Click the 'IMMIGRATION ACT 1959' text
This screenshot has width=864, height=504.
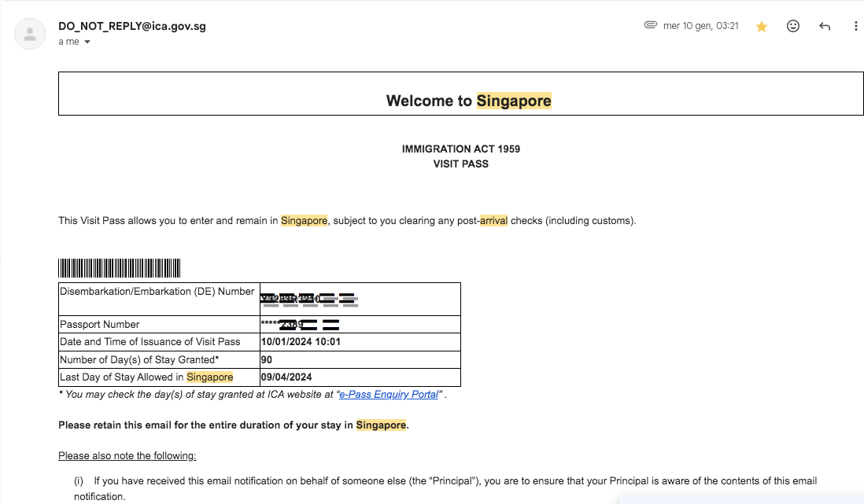[460, 149]
